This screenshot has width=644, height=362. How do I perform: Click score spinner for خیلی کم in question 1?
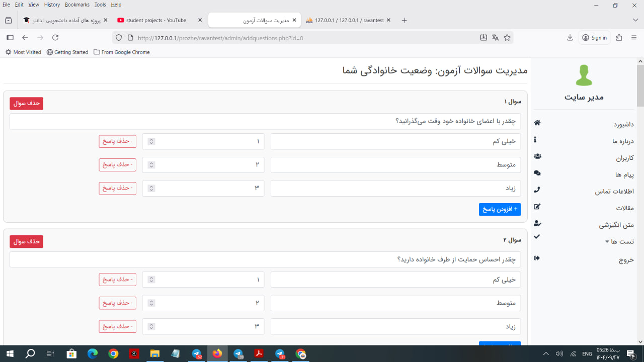click(151, 141)
